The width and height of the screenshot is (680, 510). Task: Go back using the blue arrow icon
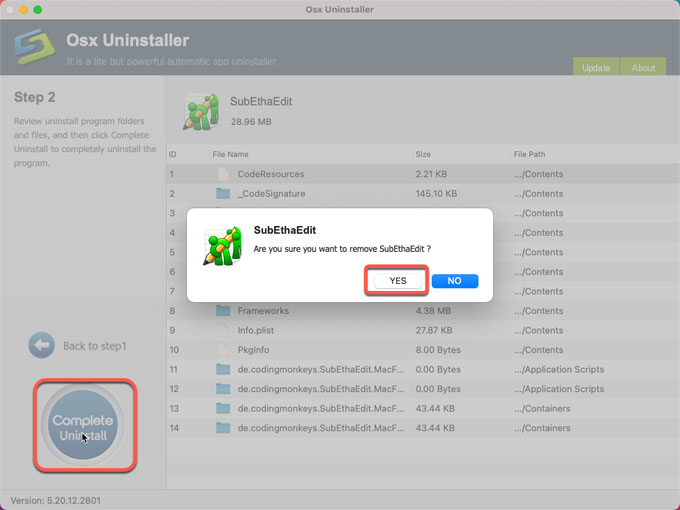(42, 345)
